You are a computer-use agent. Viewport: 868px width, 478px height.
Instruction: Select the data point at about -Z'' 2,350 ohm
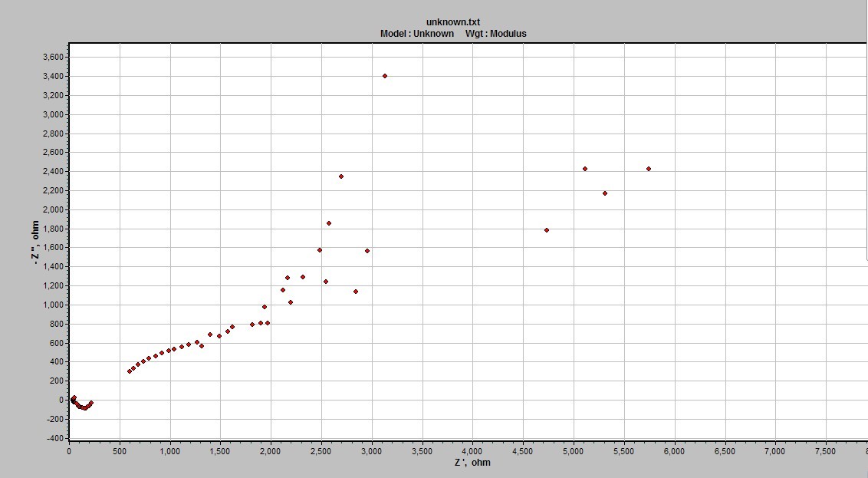click(x=341, y=176)
